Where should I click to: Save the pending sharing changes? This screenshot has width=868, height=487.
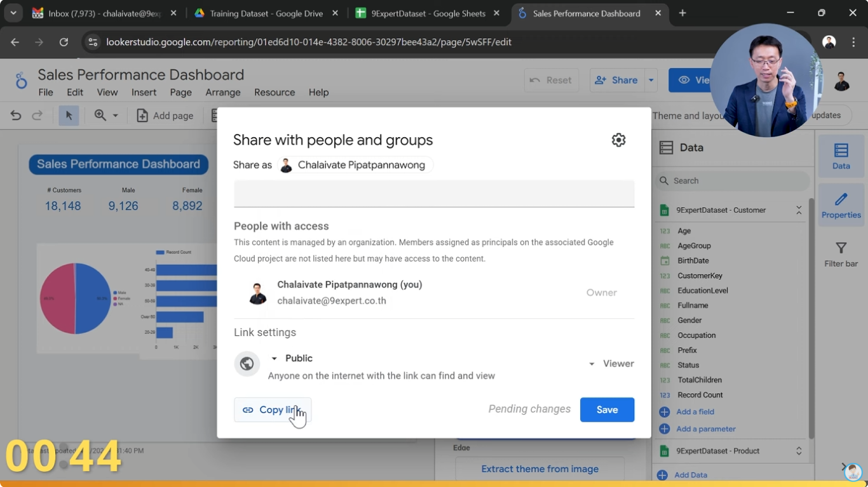[606, 410]
